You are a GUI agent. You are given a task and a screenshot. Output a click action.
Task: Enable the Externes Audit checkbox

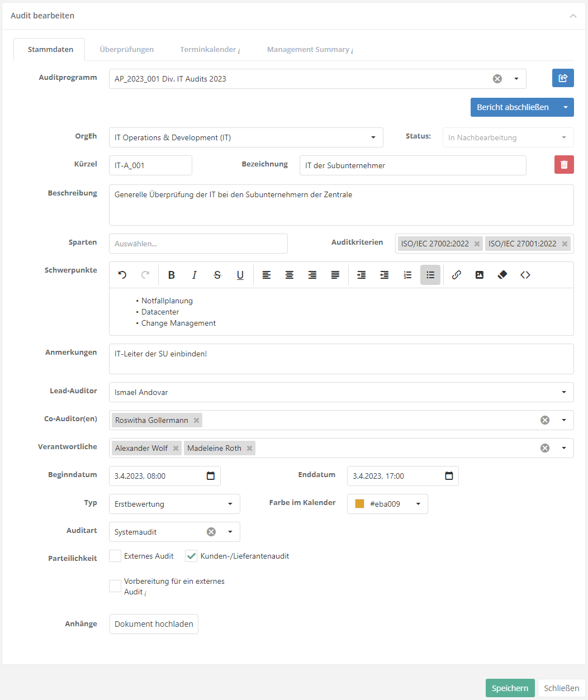[115, 556]
